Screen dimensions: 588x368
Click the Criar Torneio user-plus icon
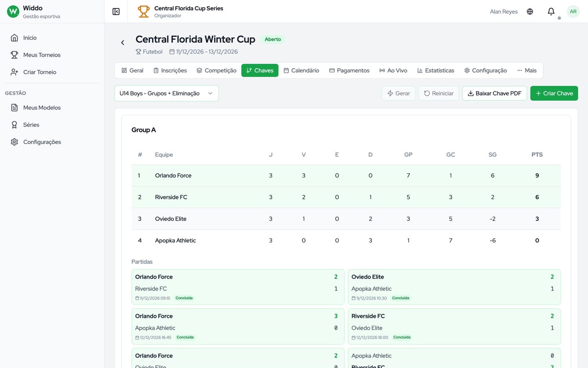tap(14, 72)
